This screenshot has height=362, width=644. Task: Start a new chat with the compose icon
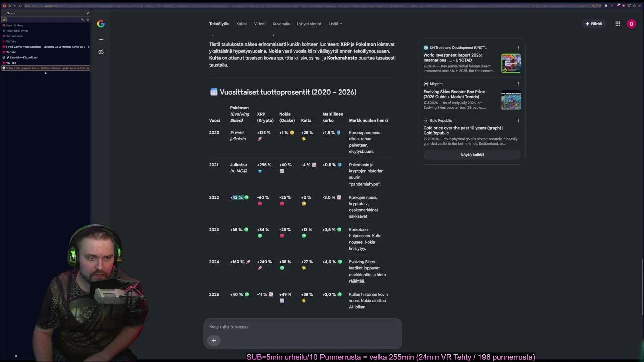(x=101, y=52)
